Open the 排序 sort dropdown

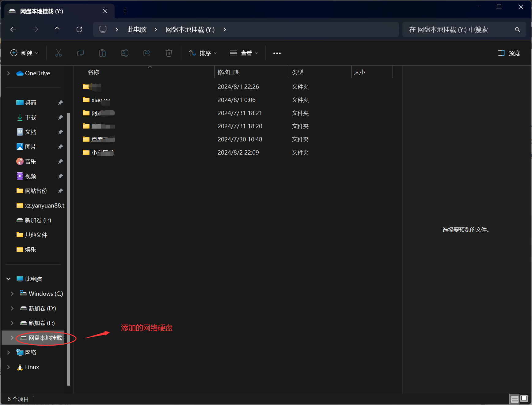click(x=203, y=53)
